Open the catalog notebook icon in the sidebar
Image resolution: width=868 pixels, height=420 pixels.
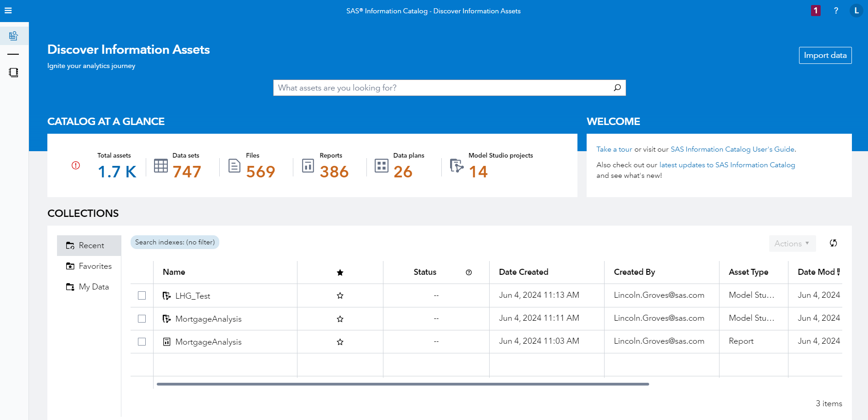[x=14, y=72]
